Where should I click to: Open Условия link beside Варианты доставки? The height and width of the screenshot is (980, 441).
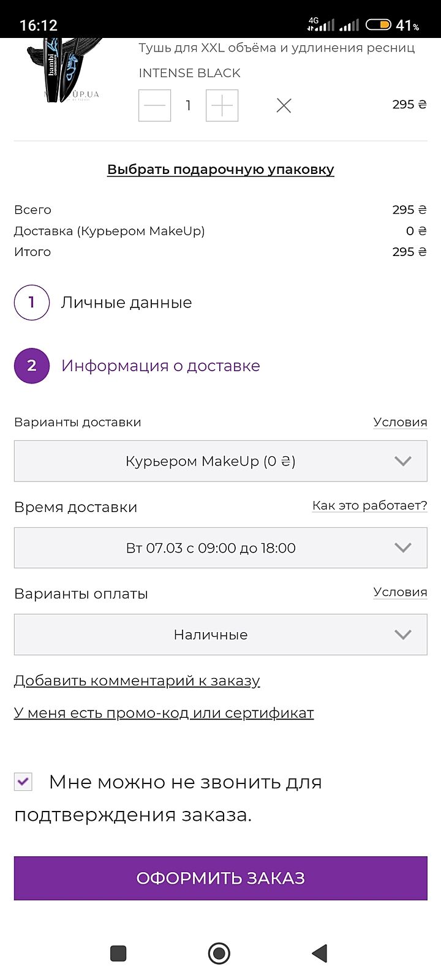pos(400,422)
